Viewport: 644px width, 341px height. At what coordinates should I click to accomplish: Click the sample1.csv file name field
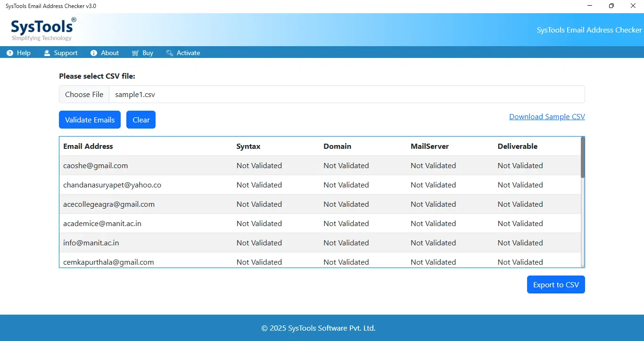point(347,94)
